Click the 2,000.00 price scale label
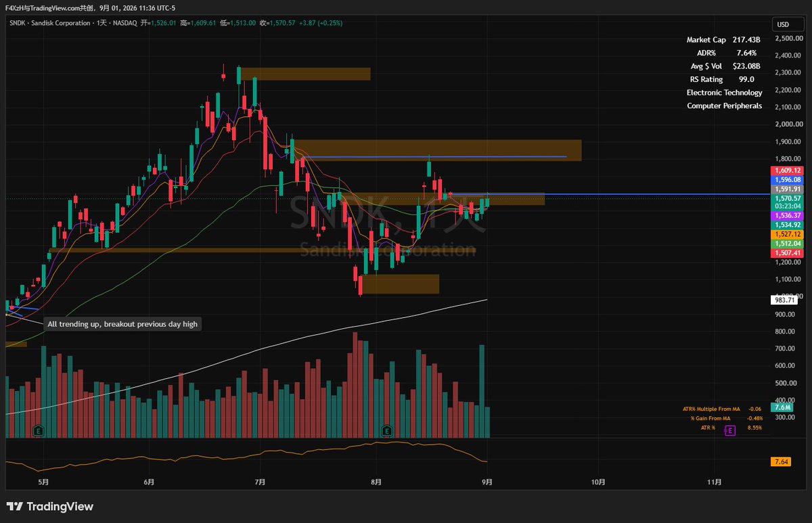Screen dimensions: 812x523 [x=788, y=124]
